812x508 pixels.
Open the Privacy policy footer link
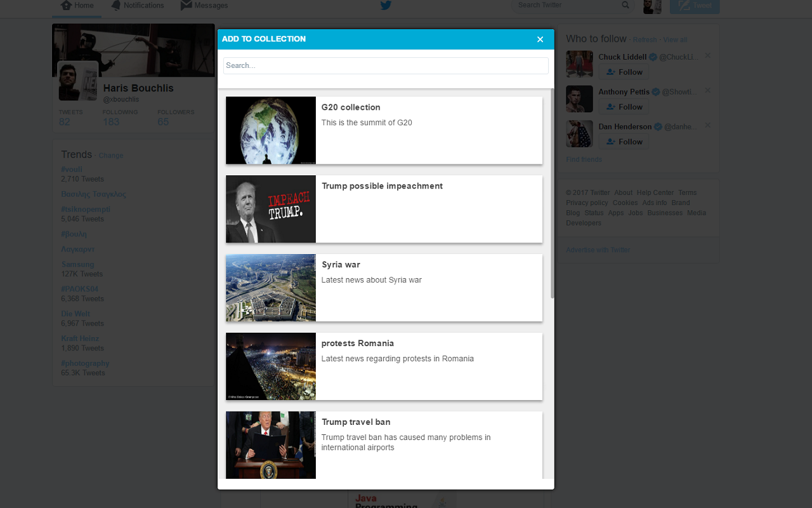tap(587, 203)
